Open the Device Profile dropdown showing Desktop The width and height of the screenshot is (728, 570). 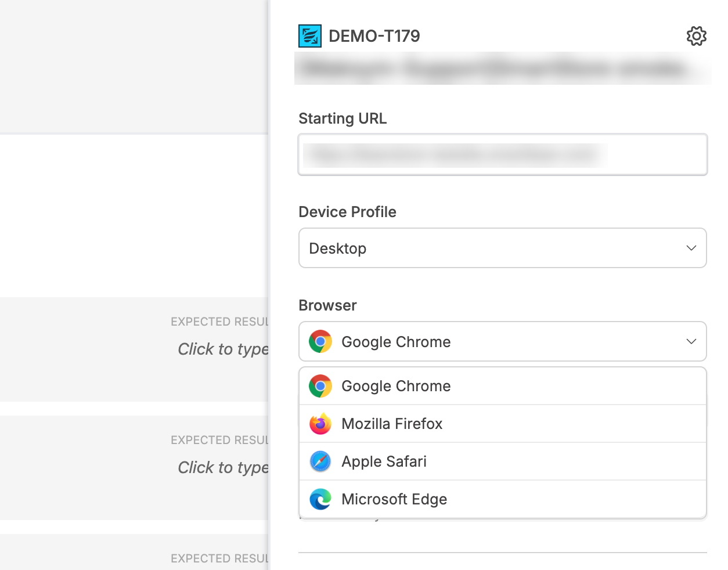[502, 248]
